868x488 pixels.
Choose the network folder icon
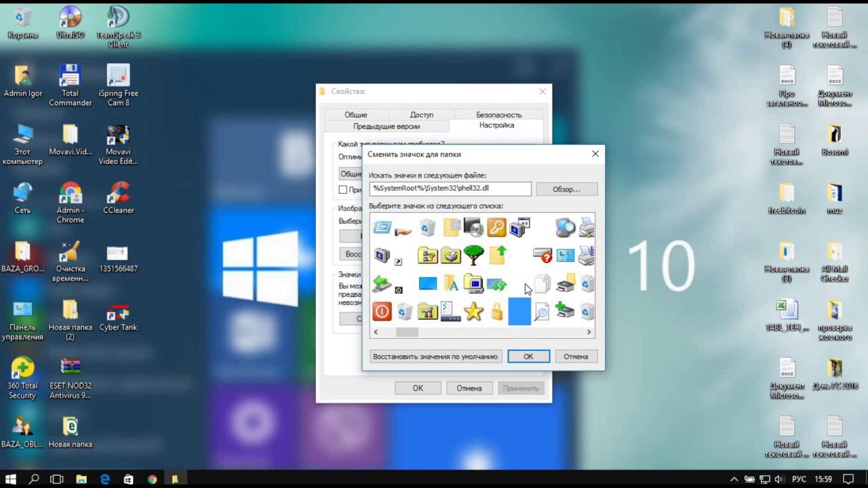(427, 255)
